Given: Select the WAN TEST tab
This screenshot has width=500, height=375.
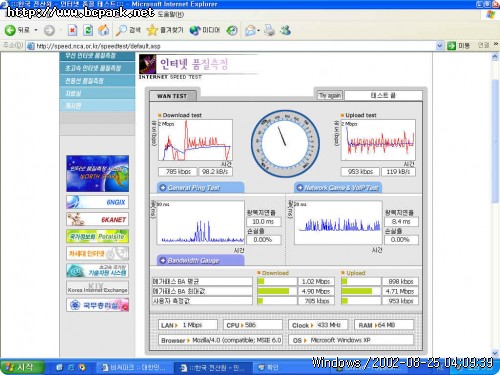Looking at the screenshot, I should 172,96.
